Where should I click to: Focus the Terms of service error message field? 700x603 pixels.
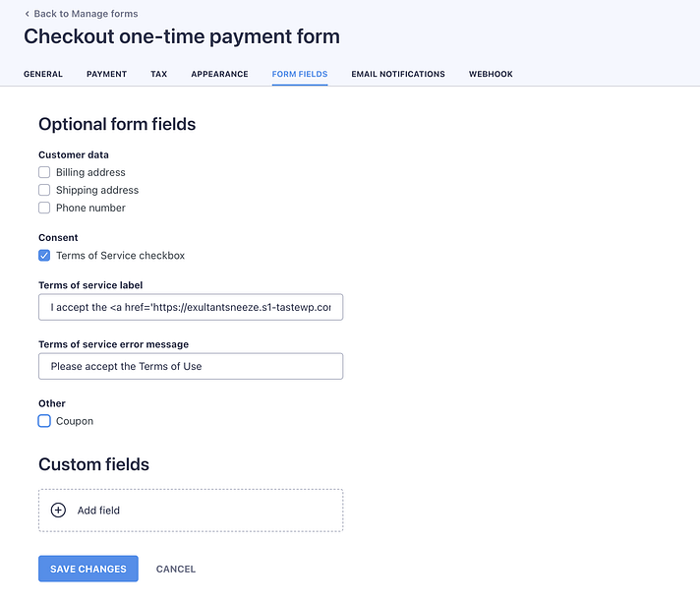191,367
